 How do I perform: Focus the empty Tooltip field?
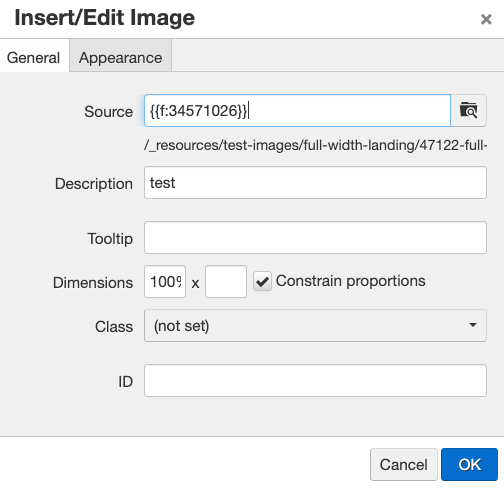(x=315, y=238)
